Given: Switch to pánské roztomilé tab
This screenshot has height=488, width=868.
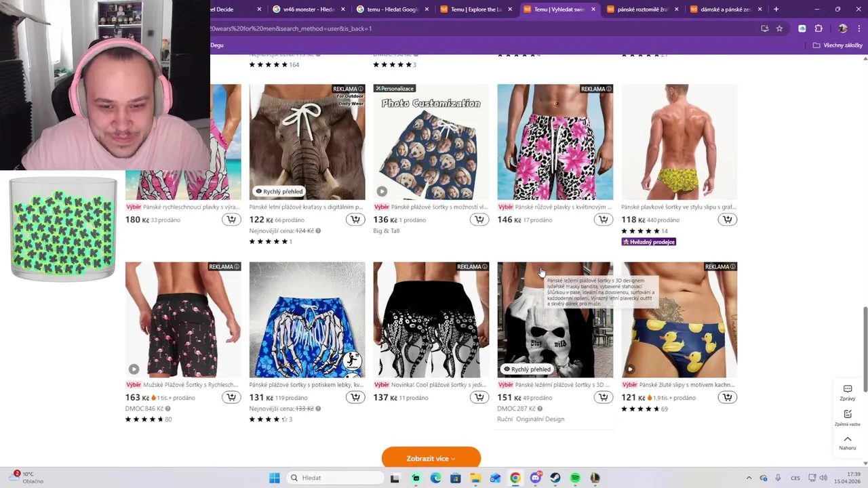Looking at the screenshot, I should click(x=642, y=9).
